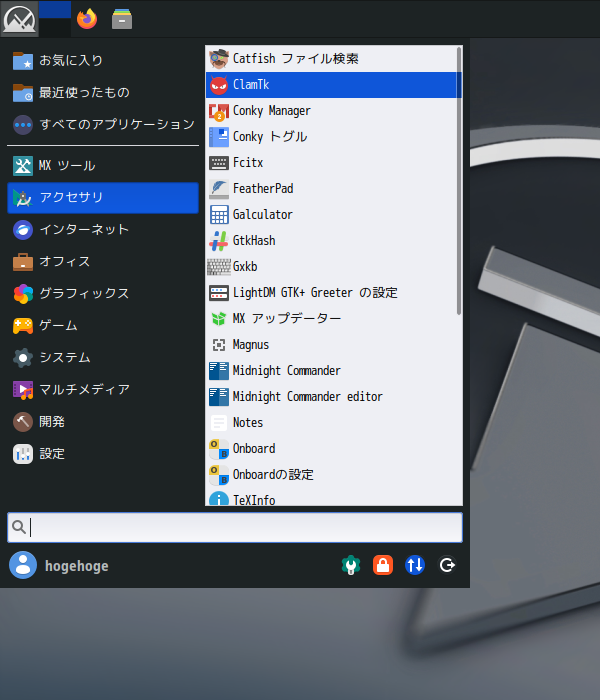Open the file manager panel launcher

click(x=122, y=19)
